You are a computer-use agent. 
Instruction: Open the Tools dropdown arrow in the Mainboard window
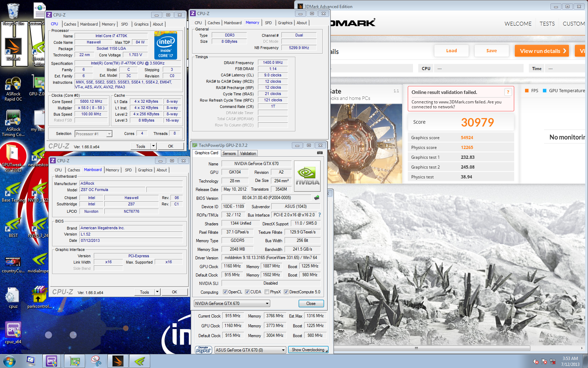[157, 292]
